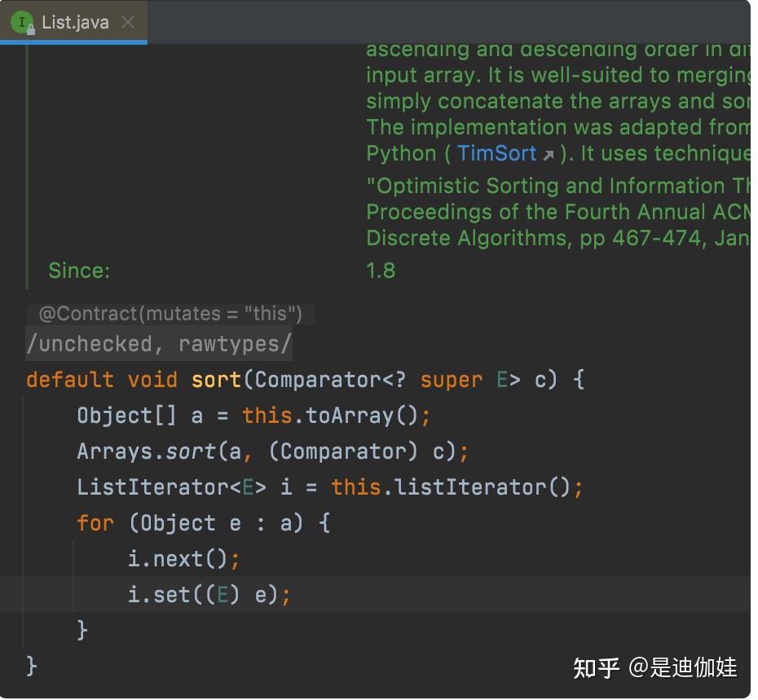This screenshot has width=758, height=700.
Task: Click the 'Since:' doc label
Action: [x=79, y=271]
